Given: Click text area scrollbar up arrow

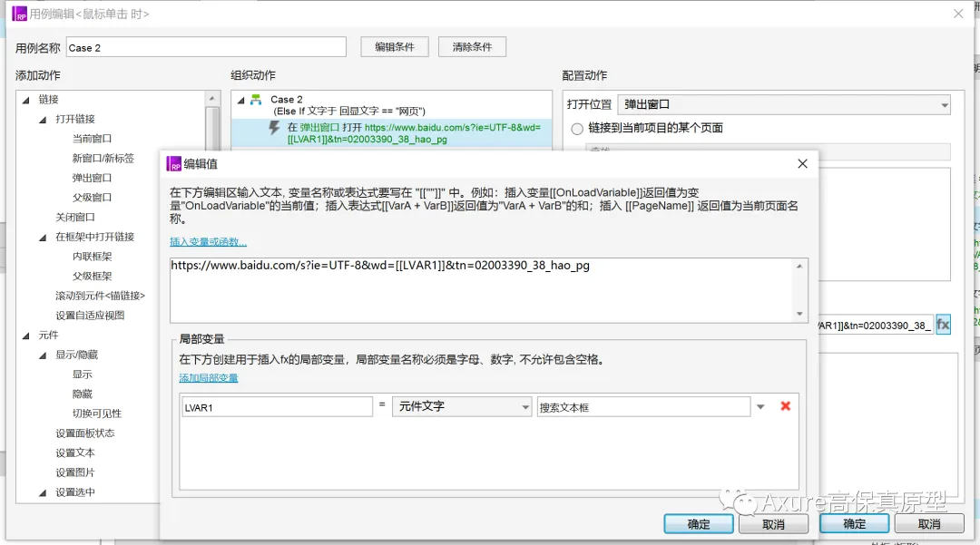Looking at the screenshot, I should coord(799,267).
